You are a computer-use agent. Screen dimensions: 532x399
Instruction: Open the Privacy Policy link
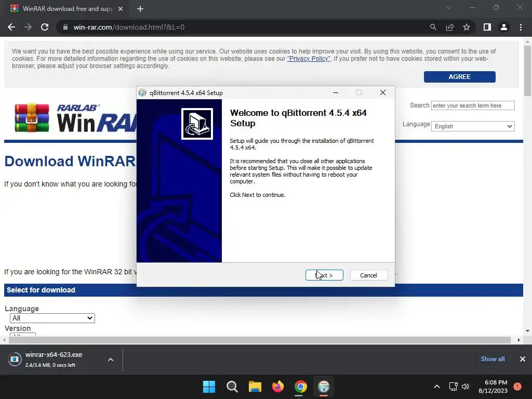pos(309,59)
